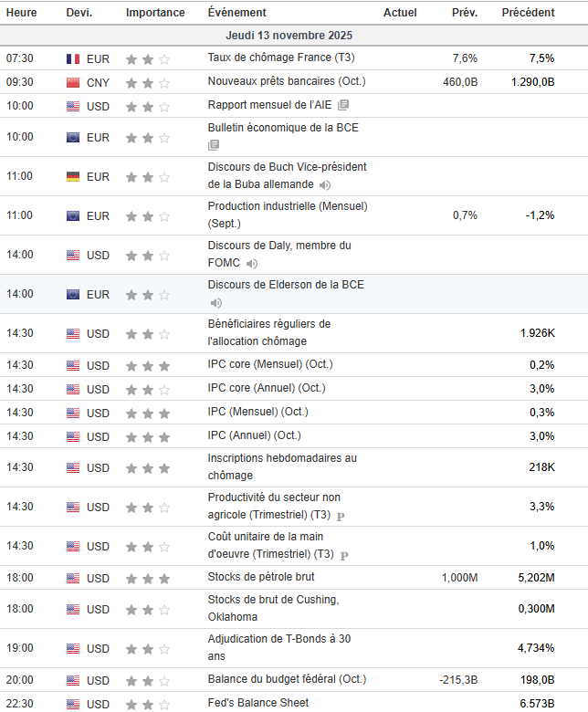Open Stocks de pétrole brut event

tap(261, 577)
